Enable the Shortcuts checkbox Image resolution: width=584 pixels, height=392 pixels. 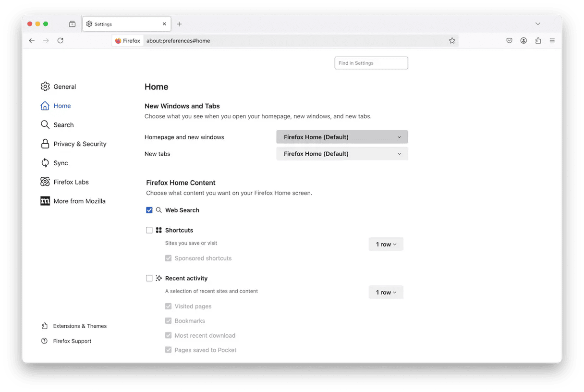click(149, 231)
